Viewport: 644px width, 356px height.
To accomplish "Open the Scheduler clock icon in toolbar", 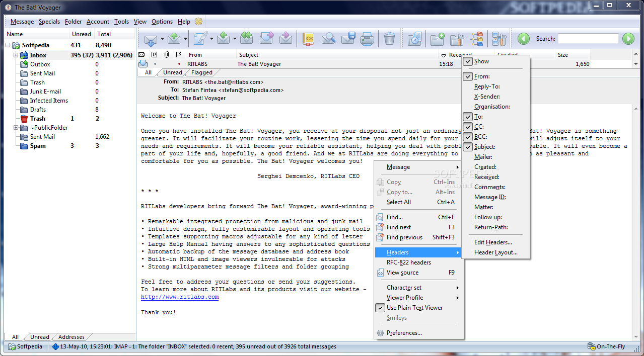I will (x=414, y=39).
